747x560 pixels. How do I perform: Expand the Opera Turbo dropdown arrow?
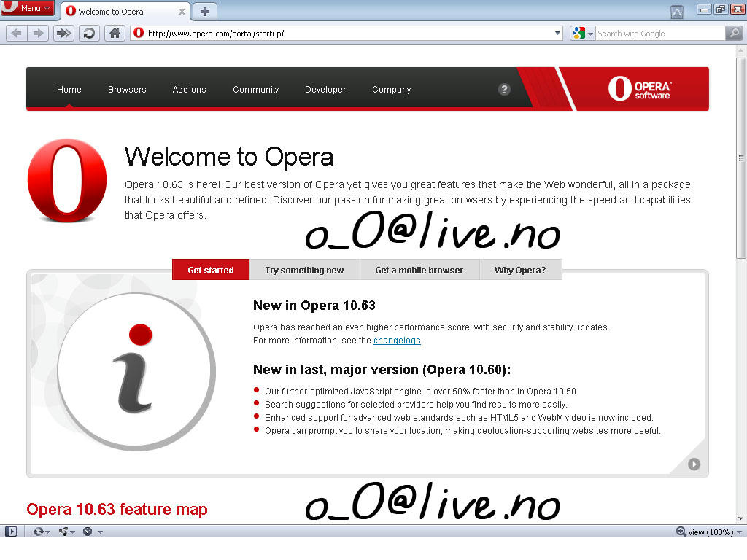(101, 532)
